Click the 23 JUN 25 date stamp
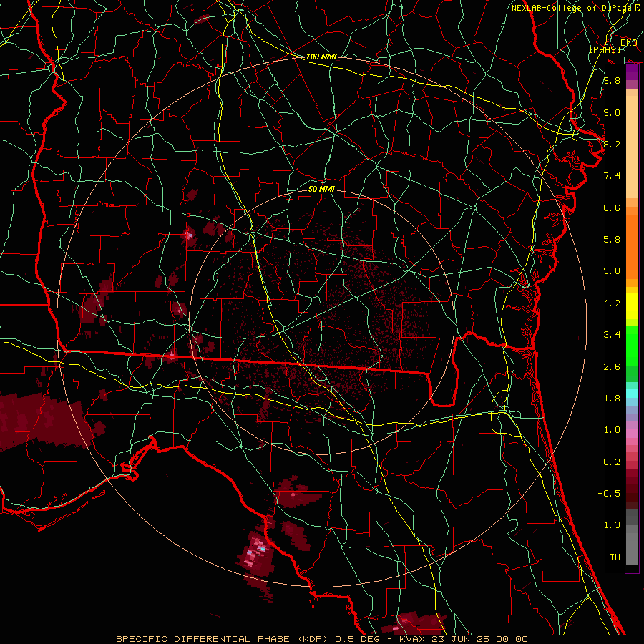 tap(460, 639)
